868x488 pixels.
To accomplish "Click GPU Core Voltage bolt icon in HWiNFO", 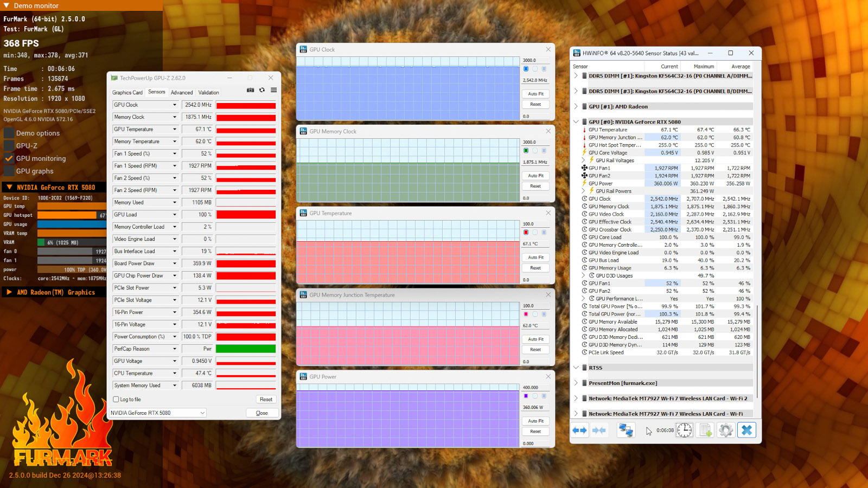I will tap(584, 153).
